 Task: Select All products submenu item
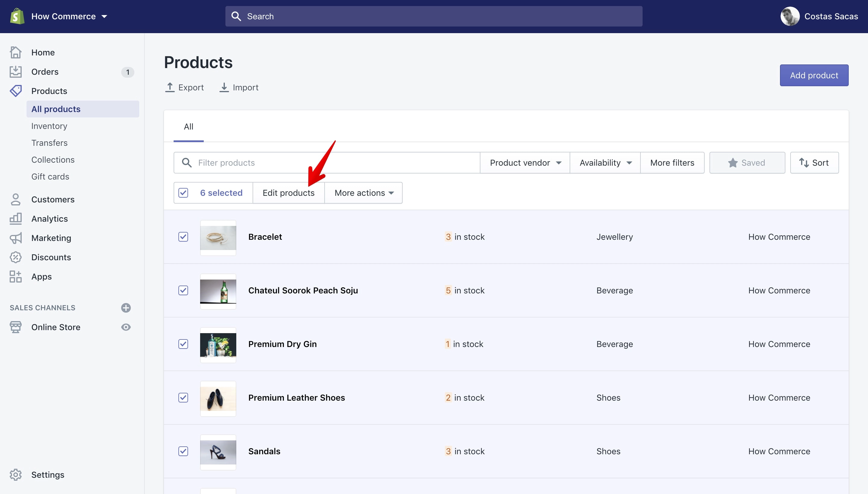(83, 109)
